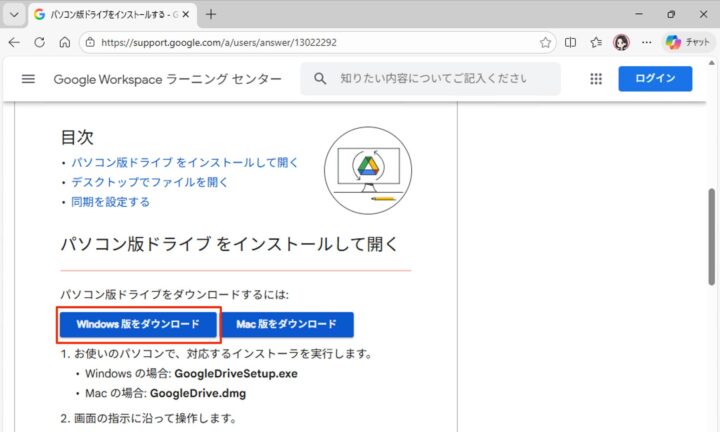Open split screen view icon
Image resolution: width=720 pixels, height=432 pixels.
[x=571, y=43]
